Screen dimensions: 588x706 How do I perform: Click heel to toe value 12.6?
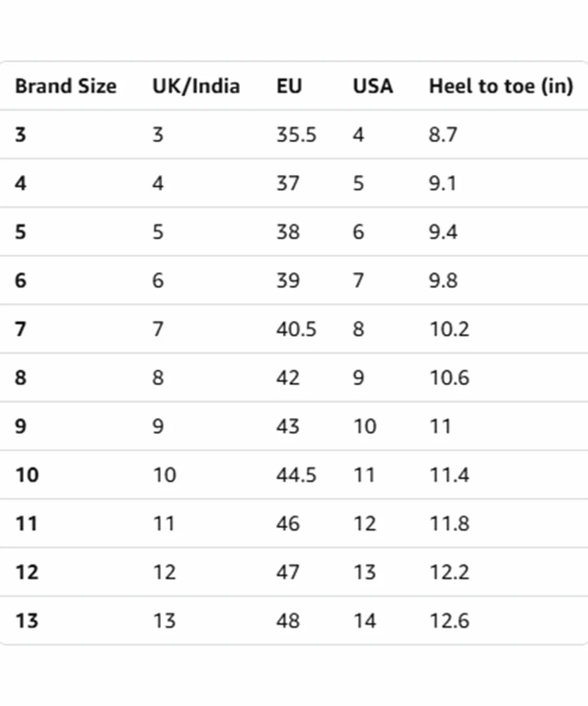click(x=449, y=621)
